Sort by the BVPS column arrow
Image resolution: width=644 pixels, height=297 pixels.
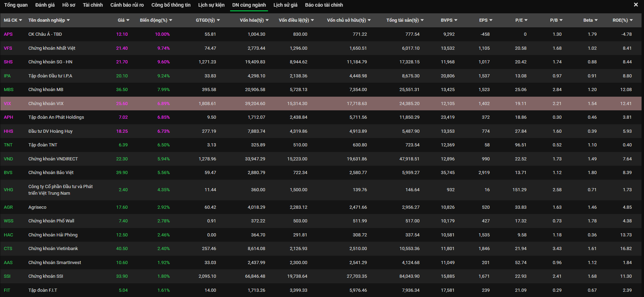point(456,20)
